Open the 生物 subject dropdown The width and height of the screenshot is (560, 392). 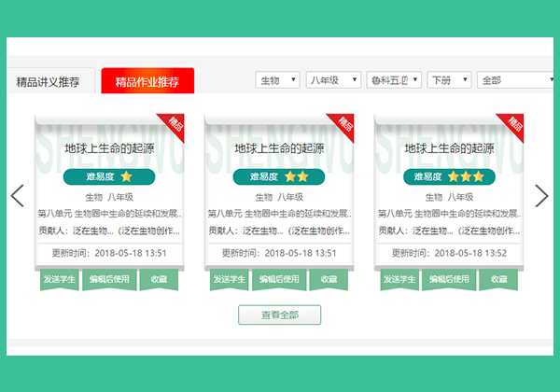click(277, 80)
